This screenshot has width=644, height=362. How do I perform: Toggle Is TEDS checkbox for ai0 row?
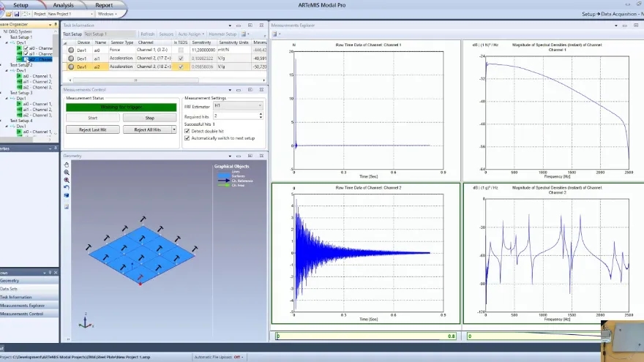(181, 50)
